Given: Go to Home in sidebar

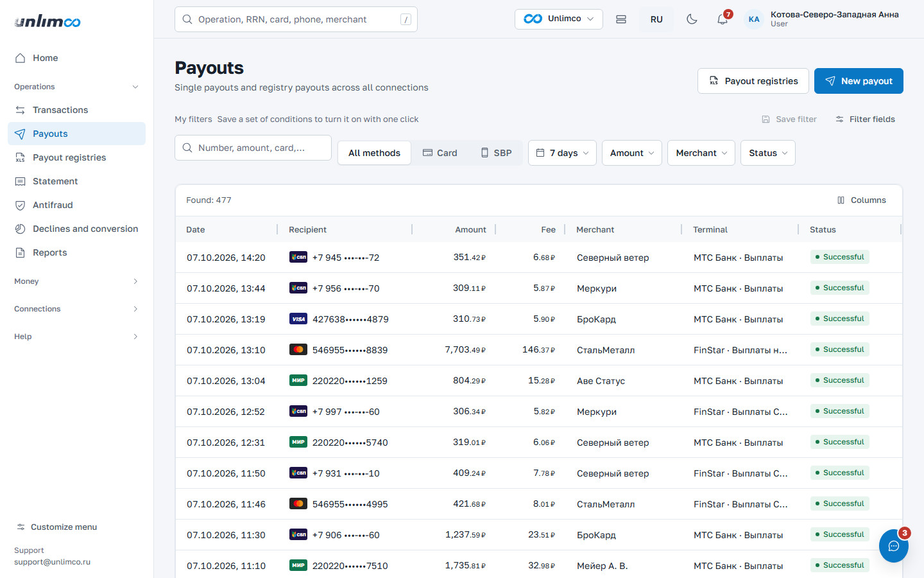Looking at the screenshot, I should click(76, 58).
